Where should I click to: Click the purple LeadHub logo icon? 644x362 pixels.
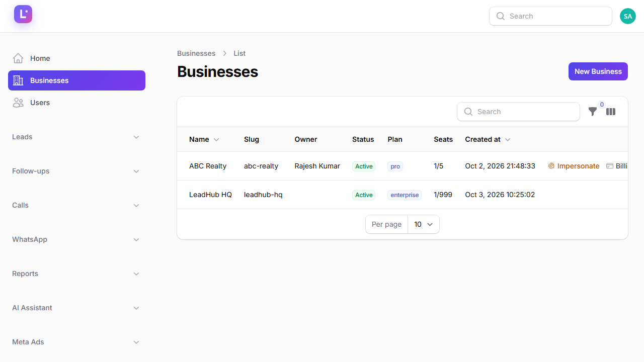click(23, 14)
